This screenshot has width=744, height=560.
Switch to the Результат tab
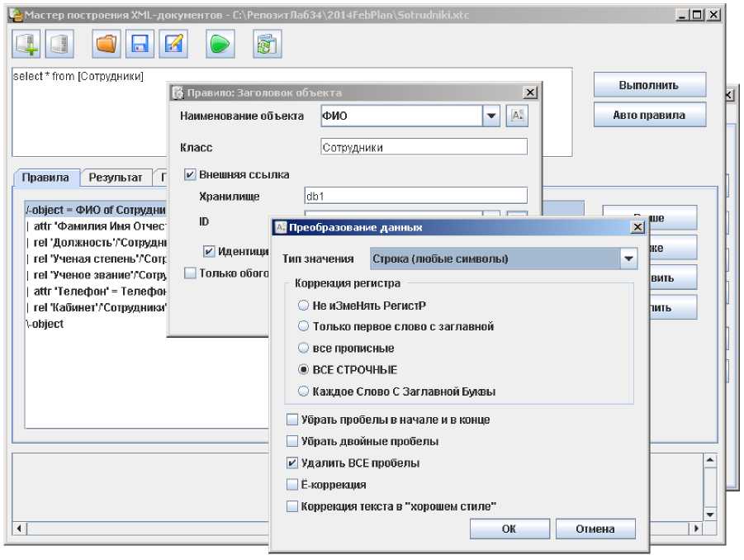click(116, 178)
